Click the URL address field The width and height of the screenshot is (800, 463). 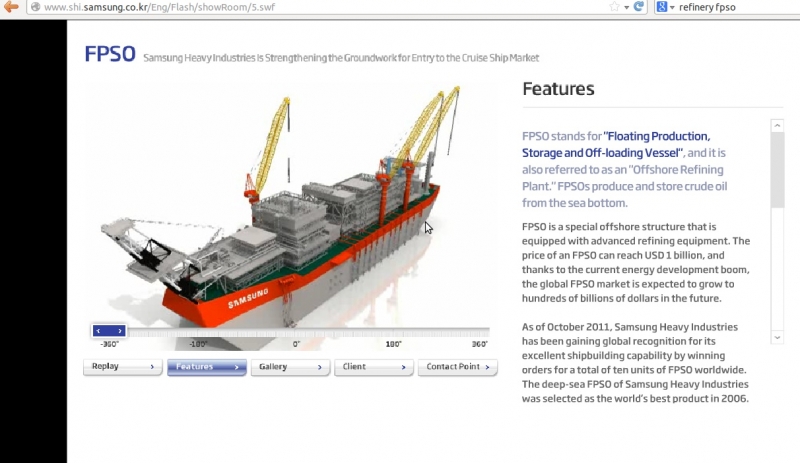point(300,7)
